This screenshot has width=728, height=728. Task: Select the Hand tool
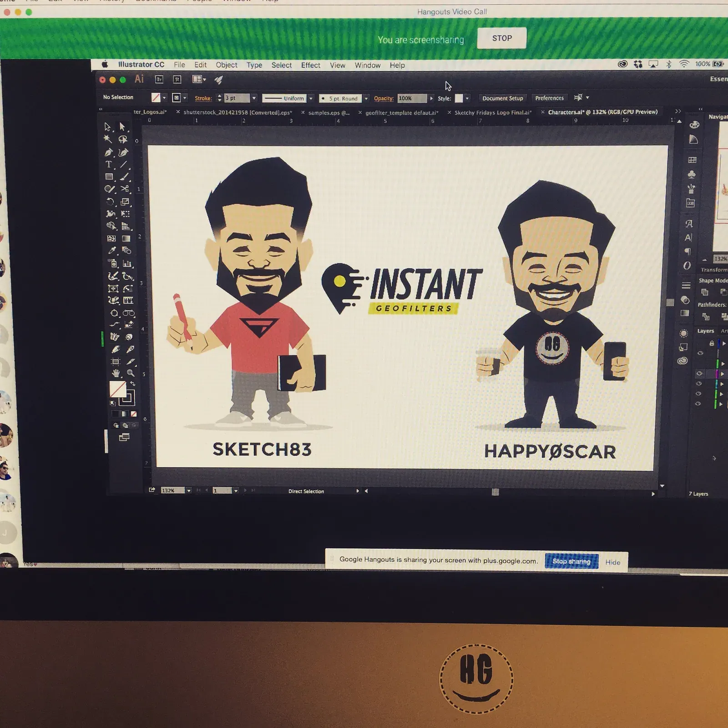click(116, 373)
